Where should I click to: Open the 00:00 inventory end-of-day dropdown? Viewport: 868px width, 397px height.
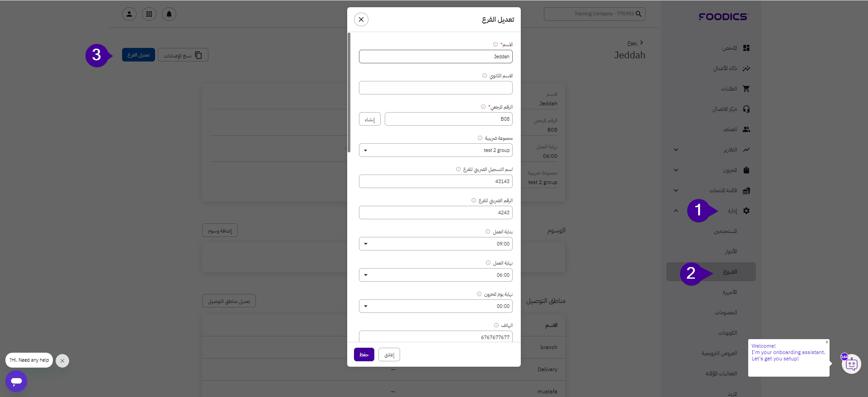[x=366, y=306]
